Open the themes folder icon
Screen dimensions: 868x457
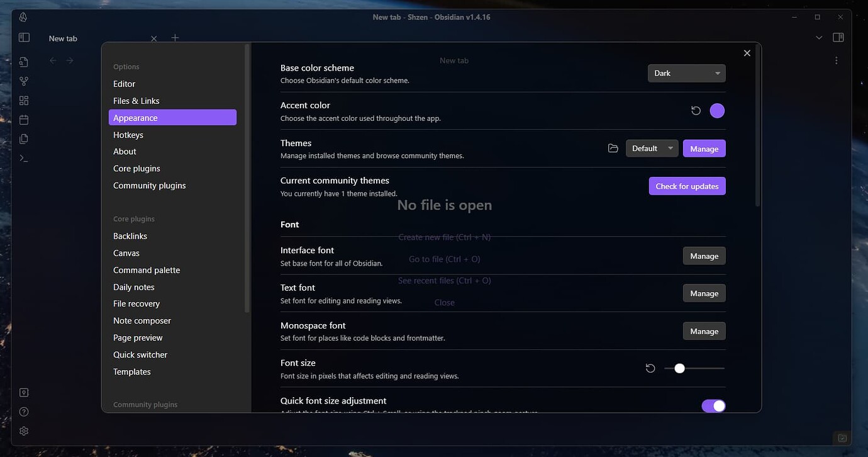[613, 148]
